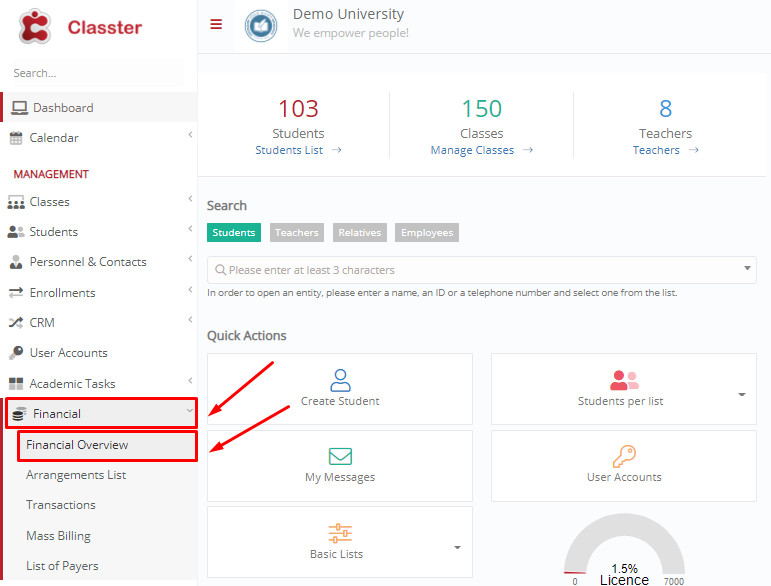Focus the sidebar Search field

click(x=97, y=73)
